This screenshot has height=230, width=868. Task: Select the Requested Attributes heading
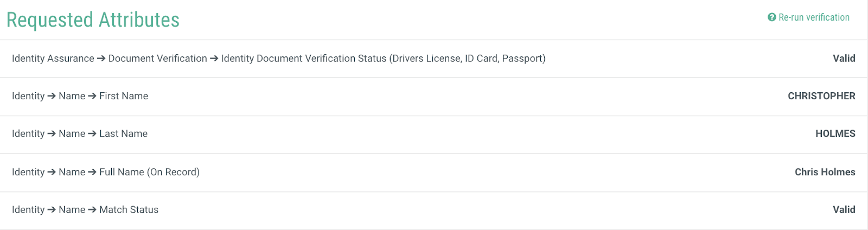(x=93, y=20)
